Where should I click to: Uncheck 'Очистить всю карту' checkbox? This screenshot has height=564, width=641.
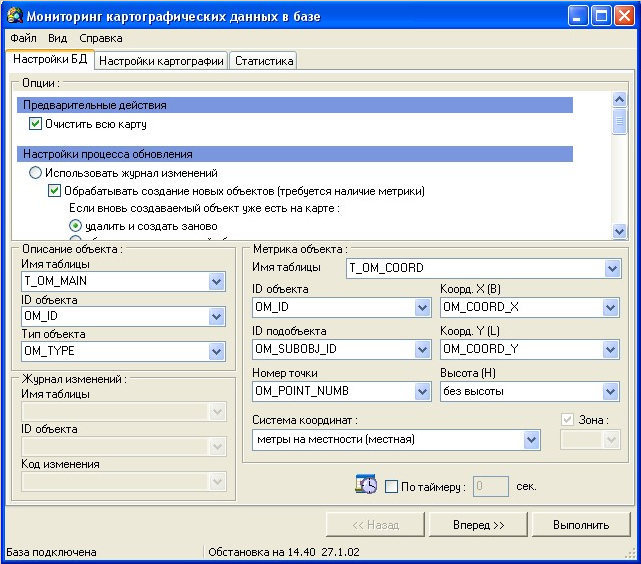37,124
